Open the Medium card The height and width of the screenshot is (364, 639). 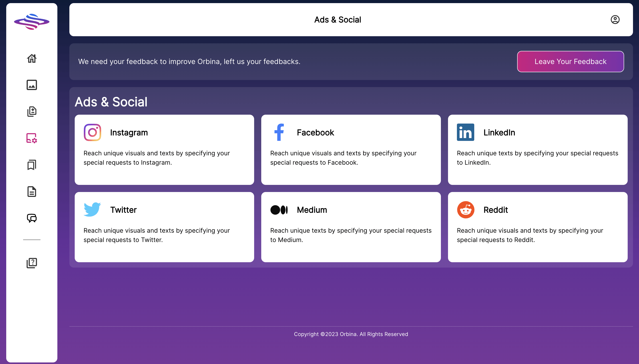point(351,227)
